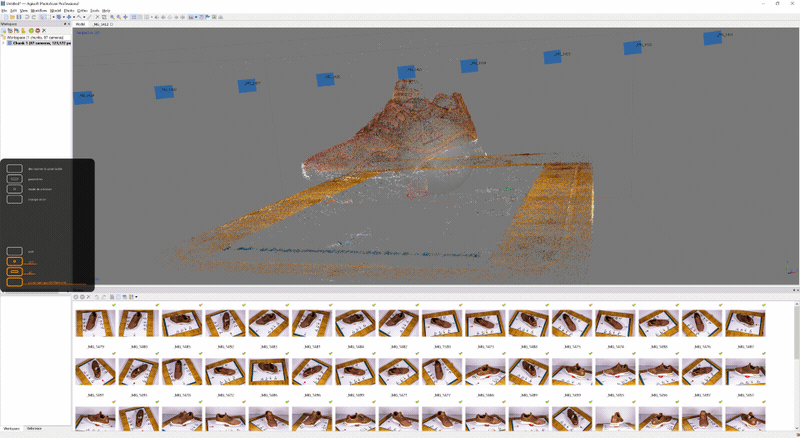Click the 'mode de précision' overlay button

(x=14, y=189)
